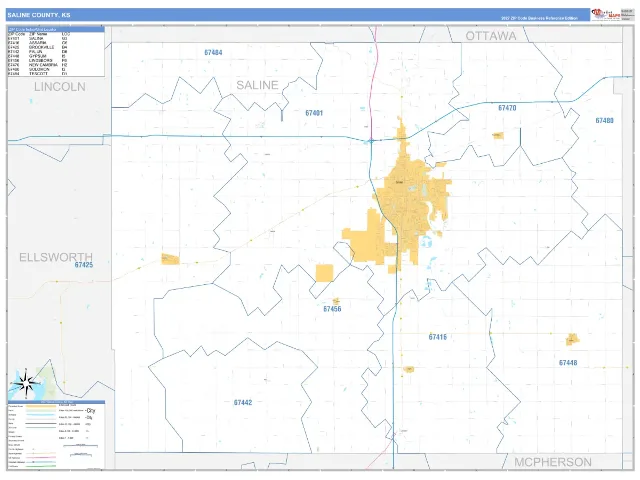Screen dimensions: 640x480
Task: Select the 67484 ZIP code label
Action: 213,53
